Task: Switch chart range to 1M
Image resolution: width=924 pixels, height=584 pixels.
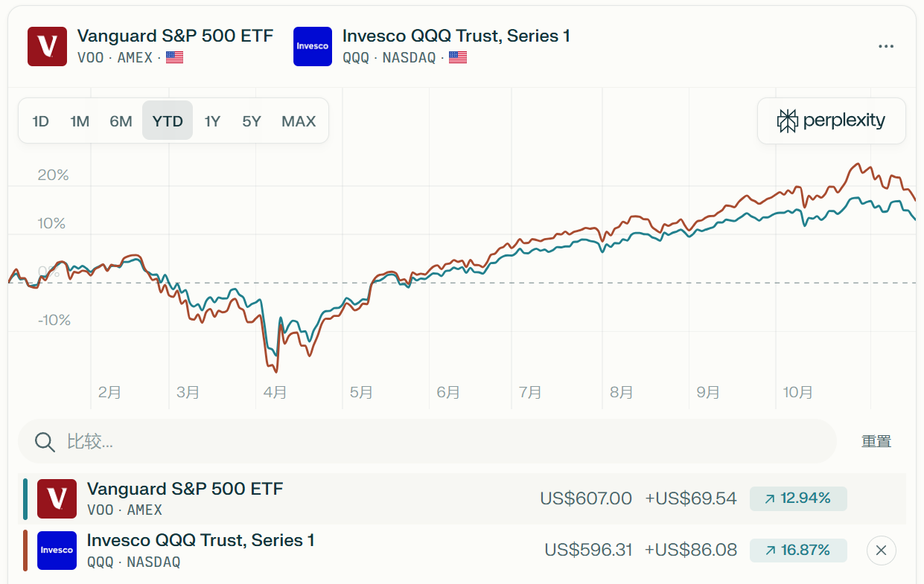Action: [80, 121]
